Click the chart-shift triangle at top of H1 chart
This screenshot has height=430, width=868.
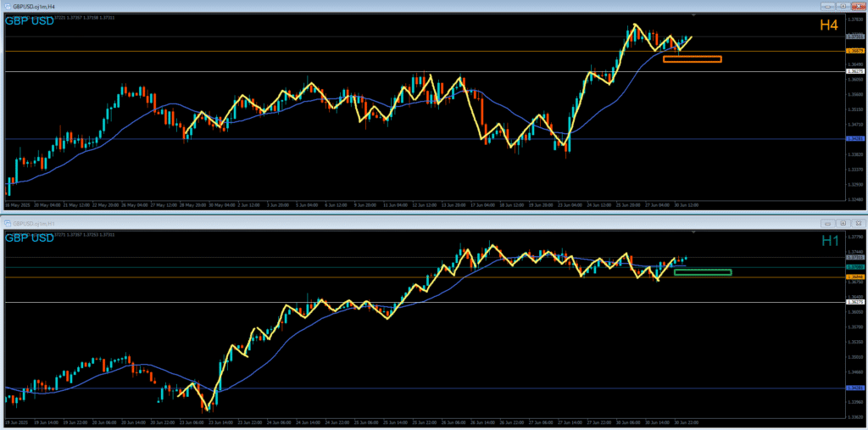694,232
